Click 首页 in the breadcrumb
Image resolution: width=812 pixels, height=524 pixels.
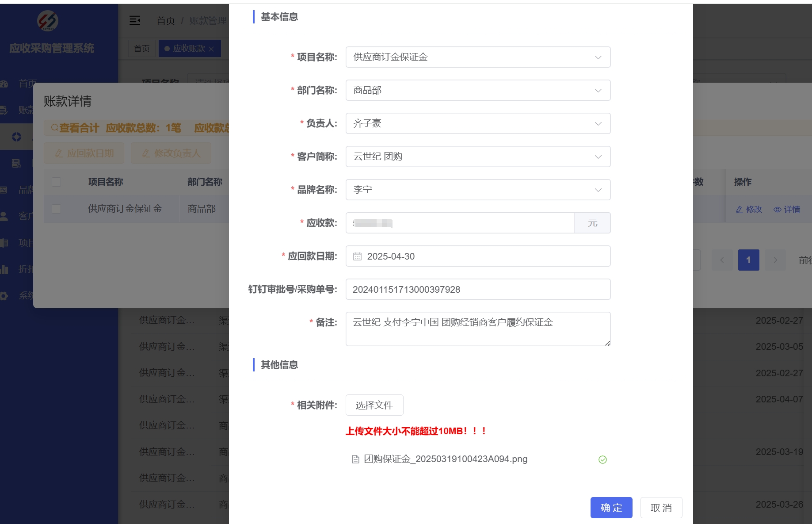(166, 21)
